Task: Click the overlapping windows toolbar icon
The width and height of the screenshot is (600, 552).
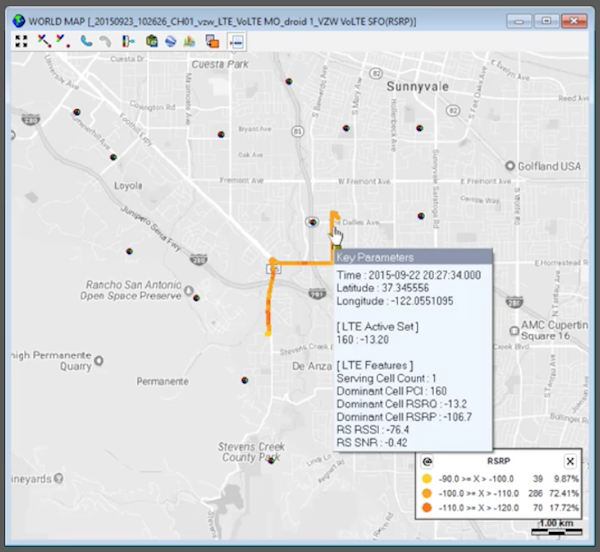Action: coord(212,41)
